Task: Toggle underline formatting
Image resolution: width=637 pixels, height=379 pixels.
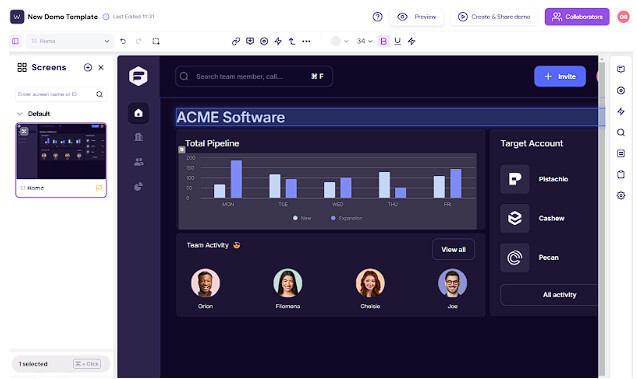Action: (x=398, y=41)
